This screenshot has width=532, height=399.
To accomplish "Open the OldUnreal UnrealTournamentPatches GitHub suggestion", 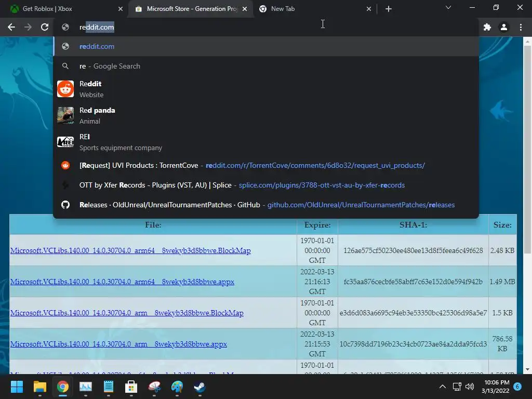I will click(267, 205).
